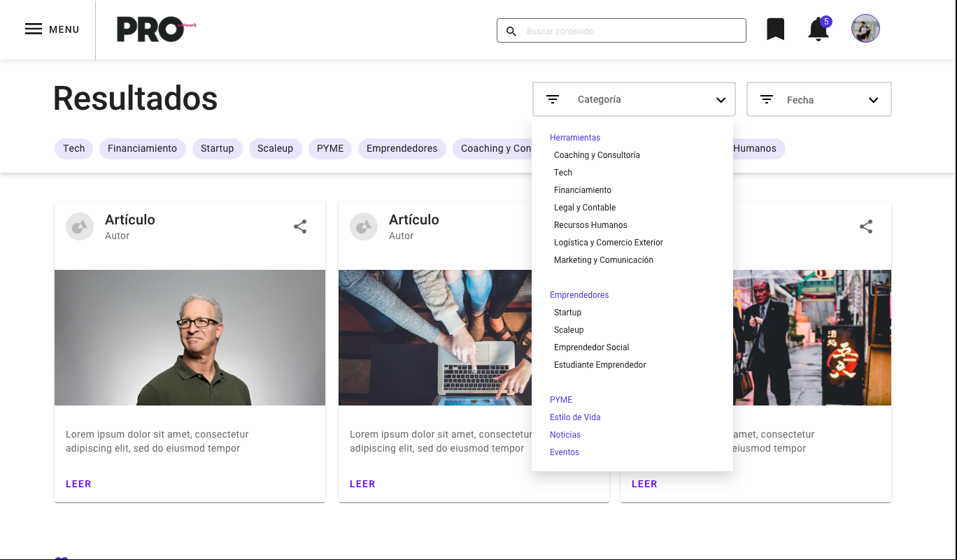
Task: Click LEER on the first article
Action: point(78,484)
